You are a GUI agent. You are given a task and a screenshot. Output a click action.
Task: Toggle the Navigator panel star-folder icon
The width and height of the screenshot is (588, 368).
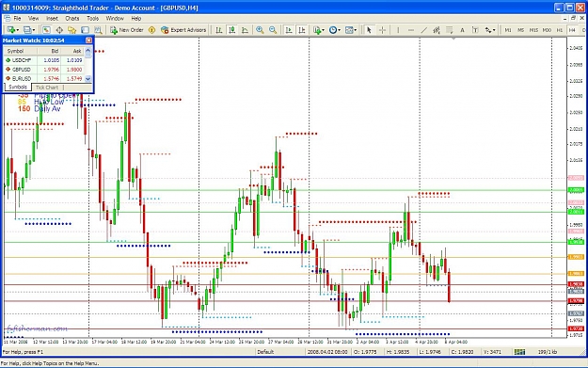(x=72, y=30)
